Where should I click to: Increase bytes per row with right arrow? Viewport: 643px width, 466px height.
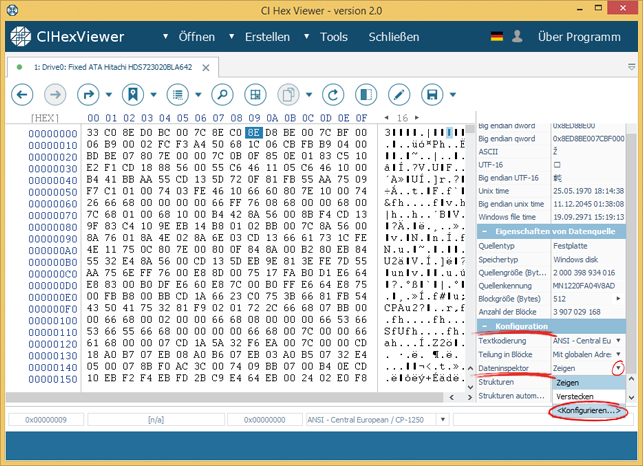417,118
